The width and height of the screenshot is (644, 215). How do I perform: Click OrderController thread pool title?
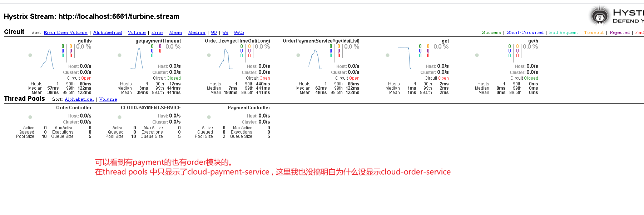(74, 108)
